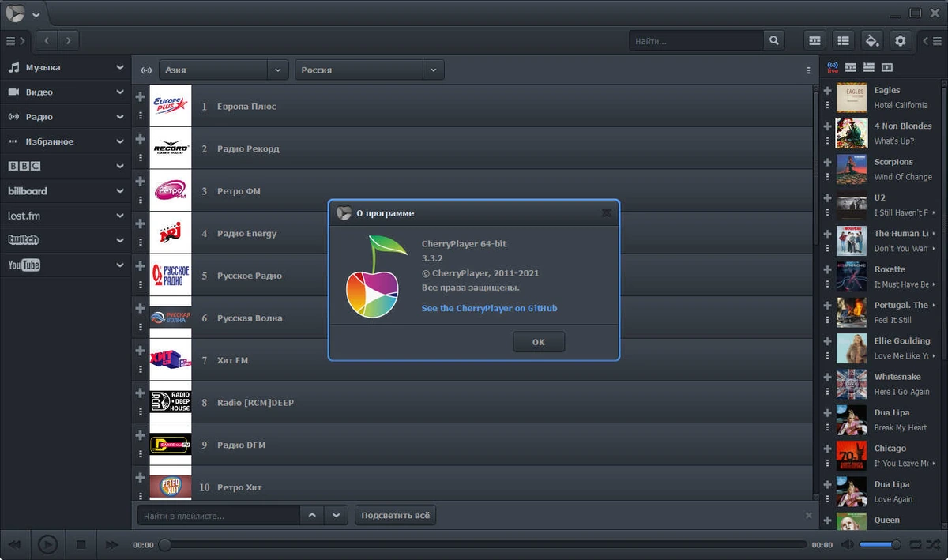
Task: Add Радио Рекорд with its plus icon
Action: click(141, 139)
